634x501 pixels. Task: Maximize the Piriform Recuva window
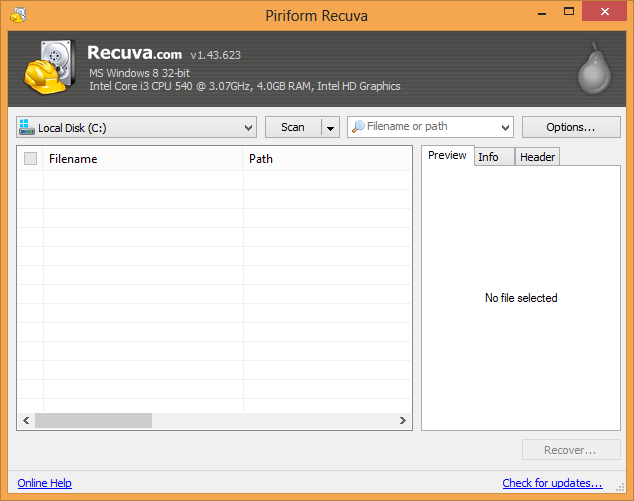tap(568, 12)
